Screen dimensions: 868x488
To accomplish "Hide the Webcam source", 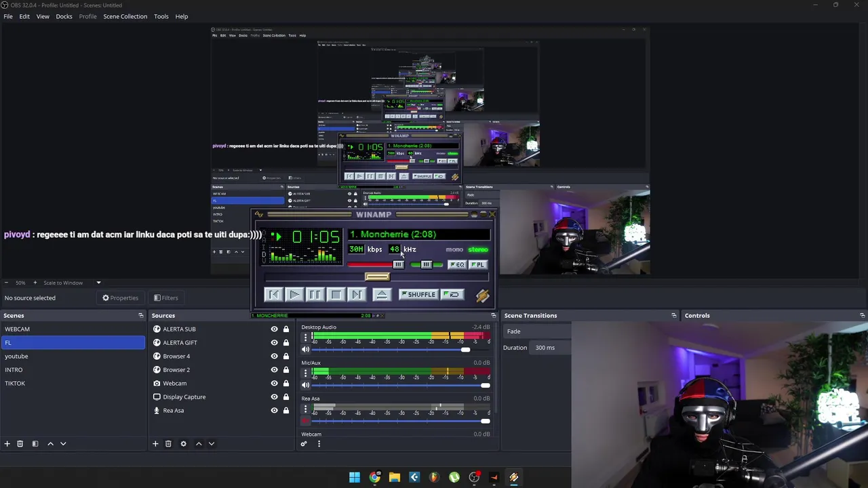I will 274,383.
